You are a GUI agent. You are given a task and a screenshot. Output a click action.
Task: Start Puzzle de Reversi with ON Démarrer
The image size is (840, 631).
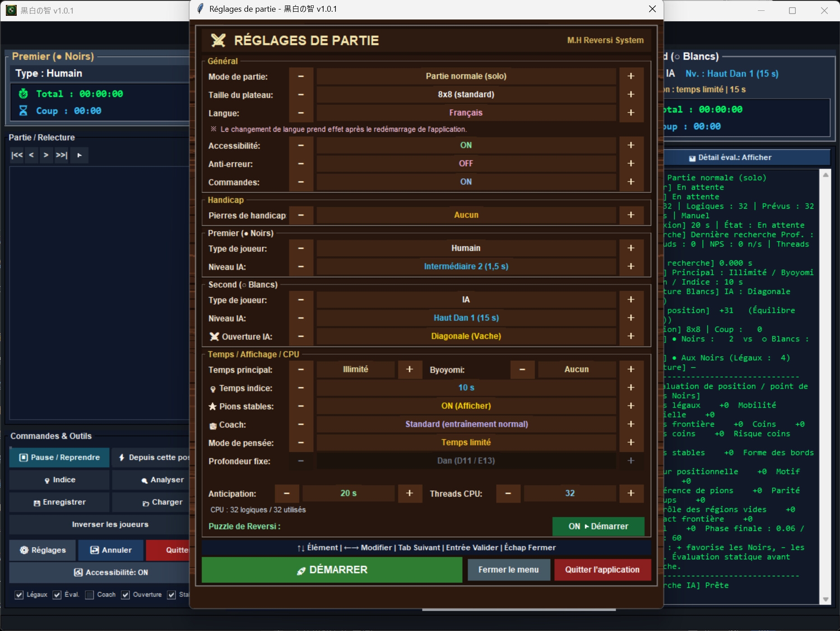598,526
